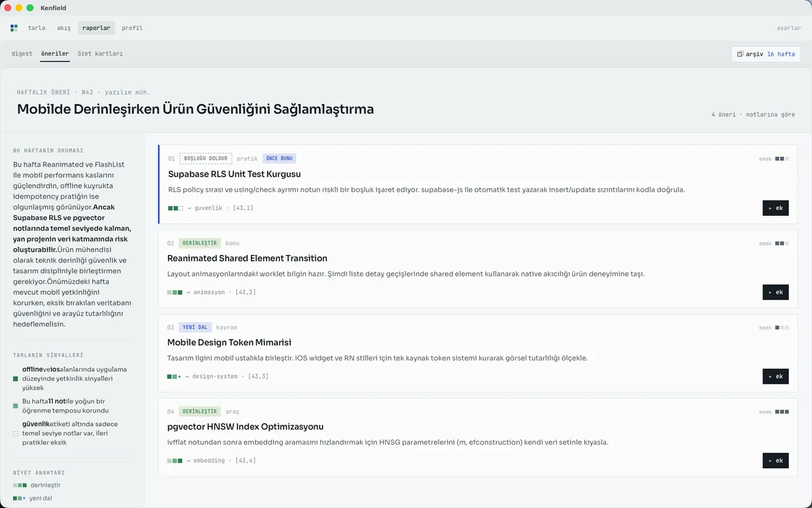Click the effort meter on pgvector HNSW card
This screenshot has width=812, height=508.
pyautogui.click(x=782, y=412)
